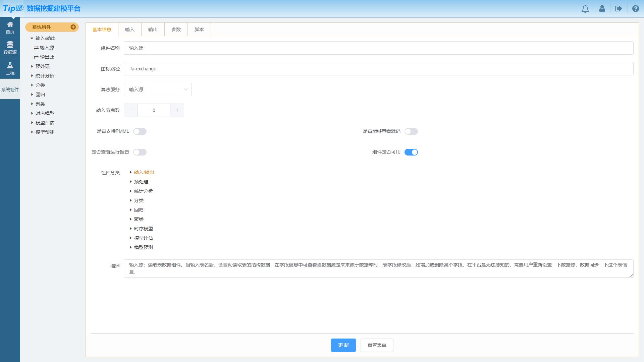Switch to the 参数 tab
The height and width of the screenshot is (362, 644).
click(176, 29)
